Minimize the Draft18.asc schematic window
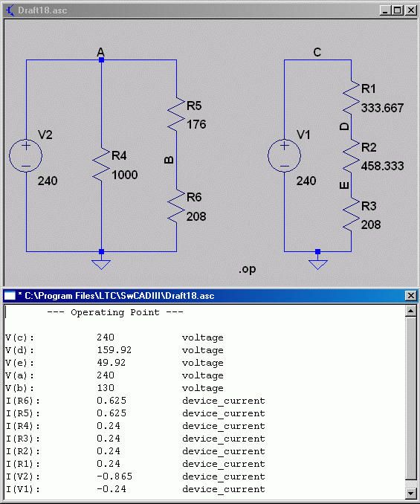Viewport: 420px width, 504px height. [x=386, y=10]
